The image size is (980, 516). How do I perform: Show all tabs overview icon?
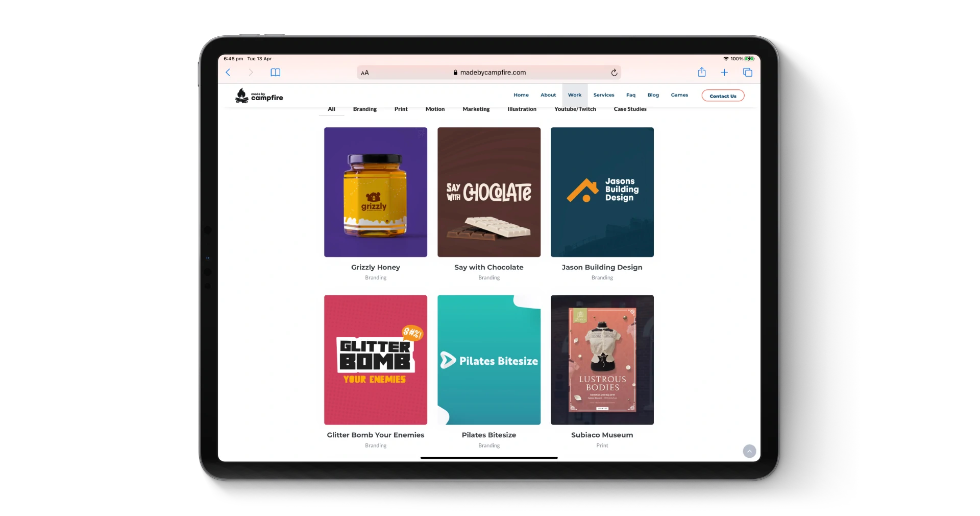748,73
